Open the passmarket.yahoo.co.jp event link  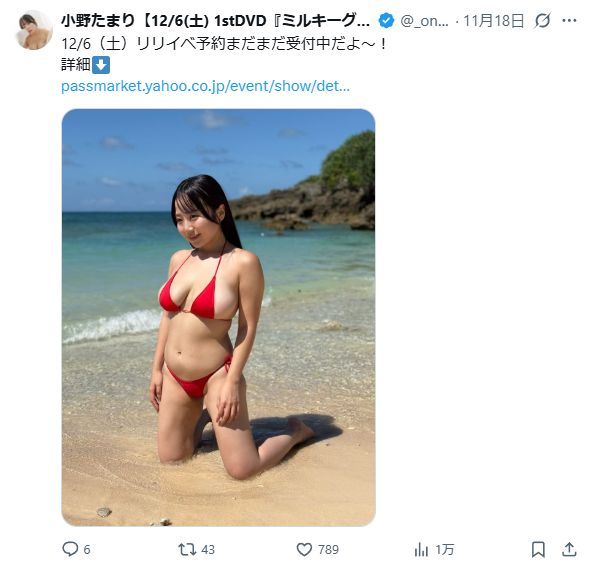coord(205,86)
